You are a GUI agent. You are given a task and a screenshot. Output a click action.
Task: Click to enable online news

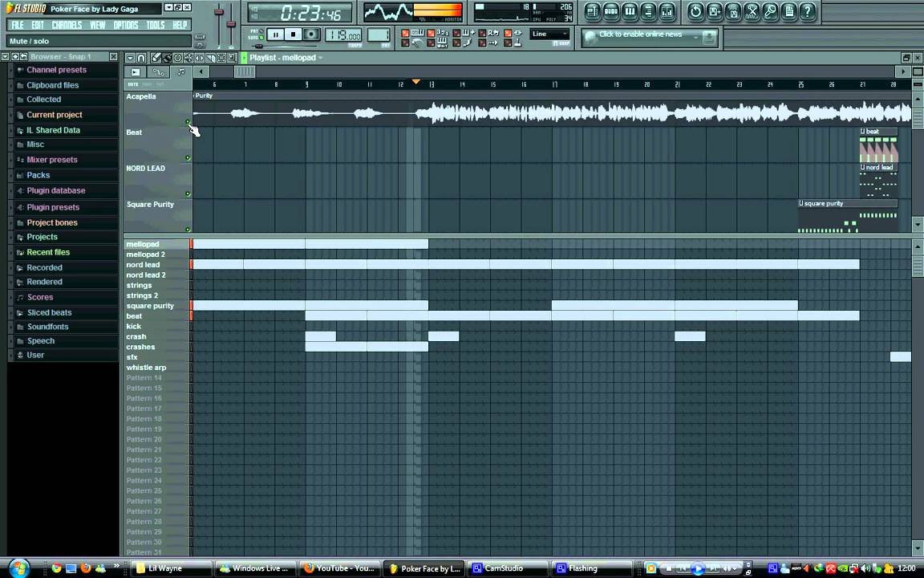pyautogui.click(x=641, y=35)
